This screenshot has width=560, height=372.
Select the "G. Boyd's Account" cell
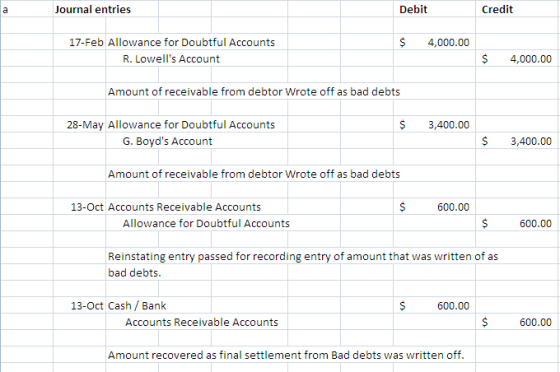tap(168, 141)
